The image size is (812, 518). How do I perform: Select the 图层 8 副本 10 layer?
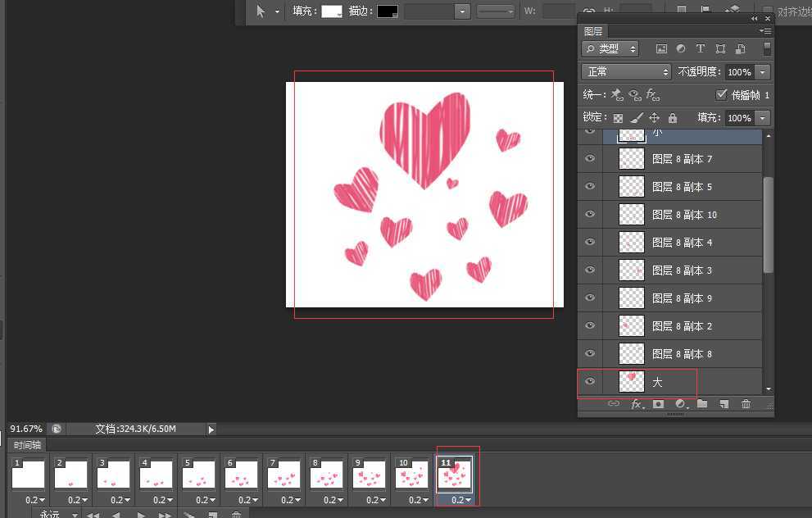[683, 215]
